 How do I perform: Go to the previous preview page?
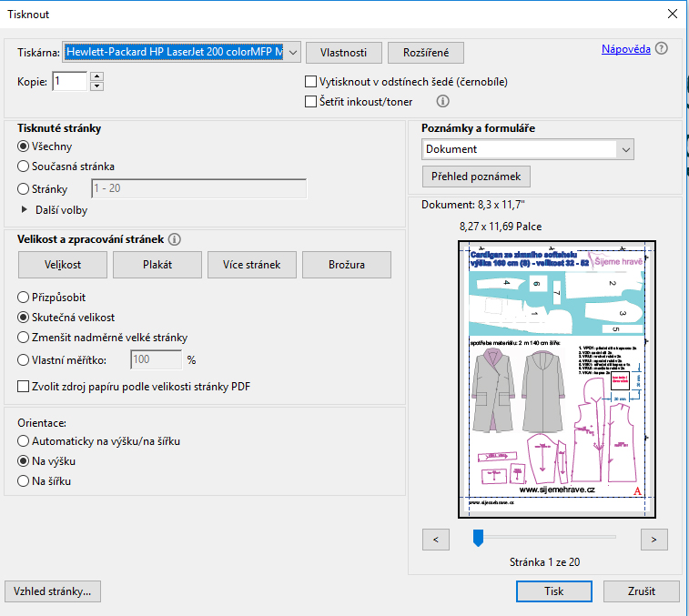[435, 540]
